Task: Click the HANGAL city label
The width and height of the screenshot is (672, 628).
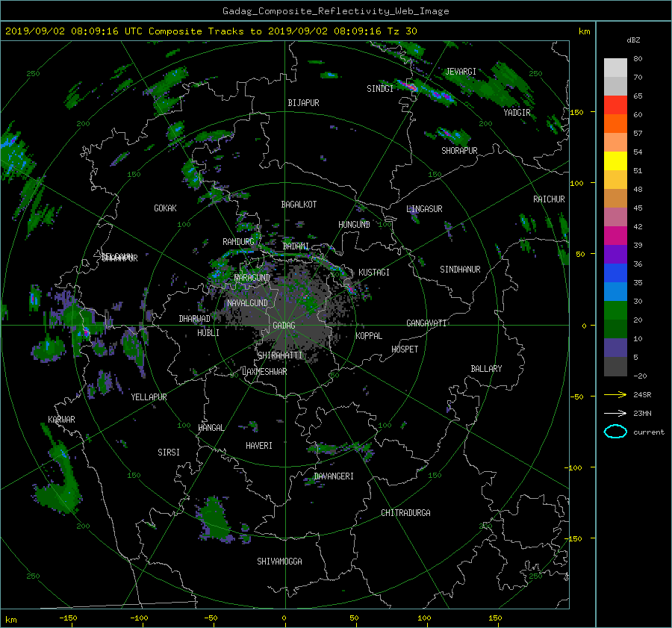Action: 211,428
